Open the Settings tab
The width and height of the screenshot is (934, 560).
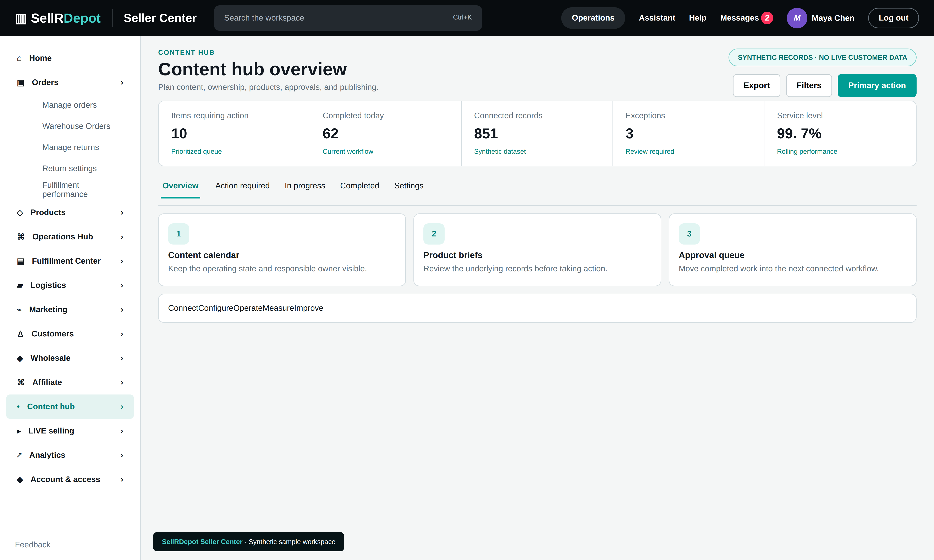pyautogui.click(x=408, y=186)
